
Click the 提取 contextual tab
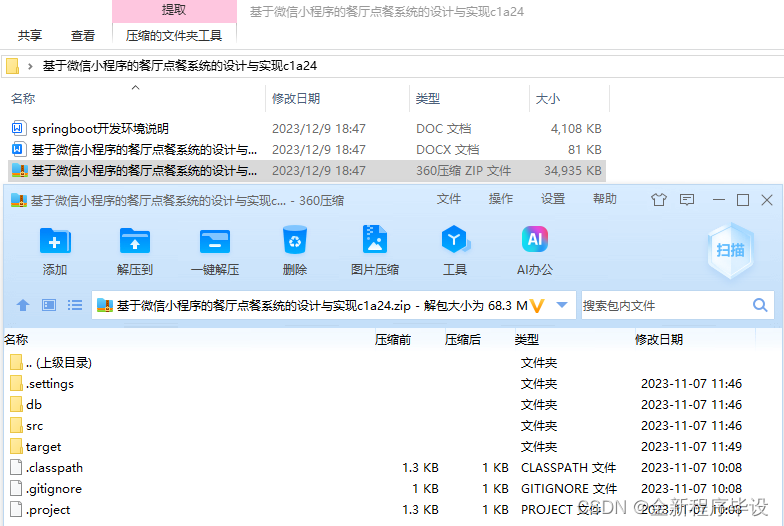point(174,10)
